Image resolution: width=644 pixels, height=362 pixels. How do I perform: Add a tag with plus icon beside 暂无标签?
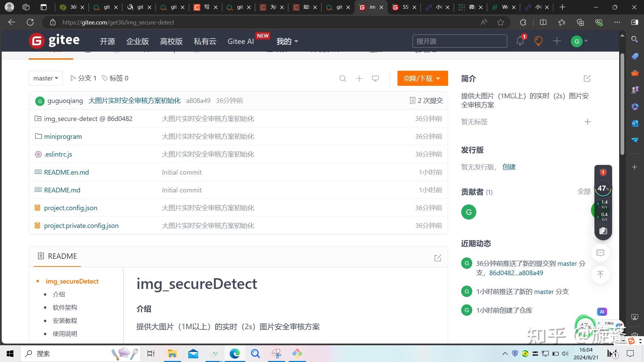coord(587,122)
